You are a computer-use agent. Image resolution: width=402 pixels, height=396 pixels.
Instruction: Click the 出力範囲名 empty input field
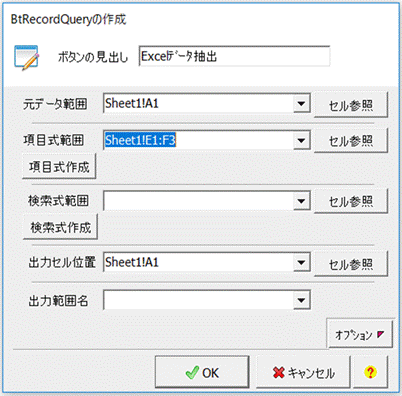198,300
